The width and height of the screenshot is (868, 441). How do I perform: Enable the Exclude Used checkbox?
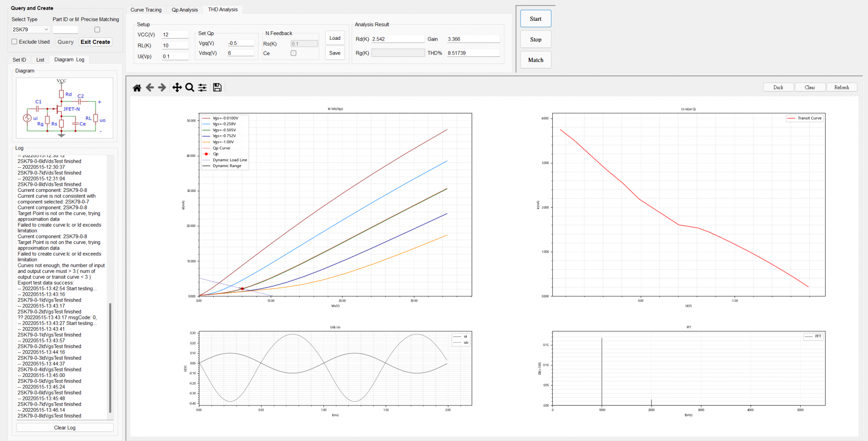pos(14,42)
